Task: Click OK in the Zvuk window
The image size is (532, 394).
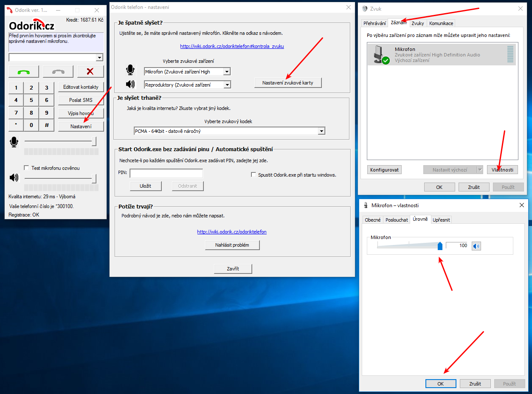Action: click(439, 187)
